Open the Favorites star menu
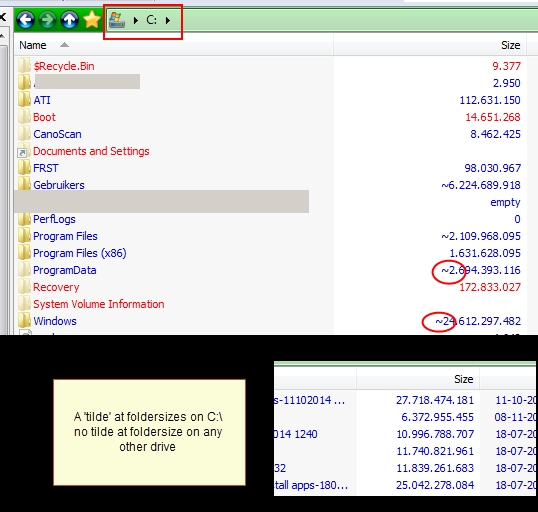 [92, 20]
